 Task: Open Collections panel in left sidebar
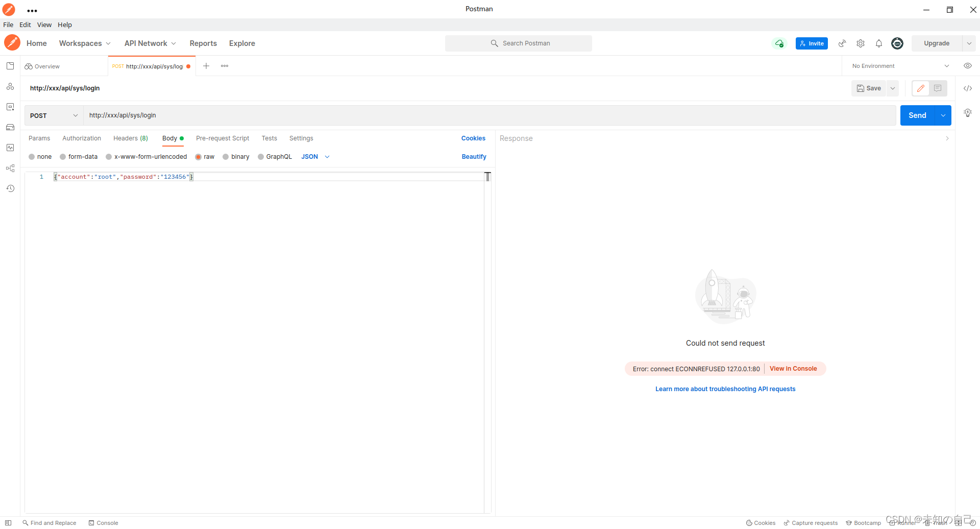pos(10,66)
